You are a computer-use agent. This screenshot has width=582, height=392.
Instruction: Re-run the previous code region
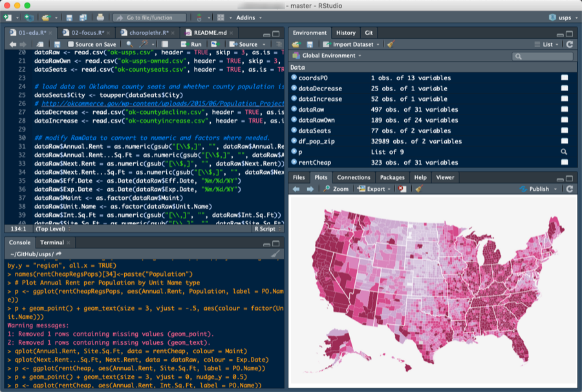point(215,44)
